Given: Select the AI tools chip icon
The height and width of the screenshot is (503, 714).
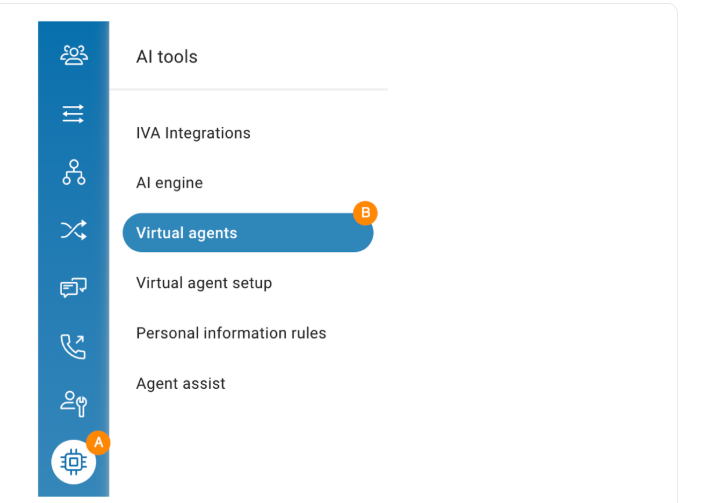Looking at the screenshot, I should pos(73,462).
